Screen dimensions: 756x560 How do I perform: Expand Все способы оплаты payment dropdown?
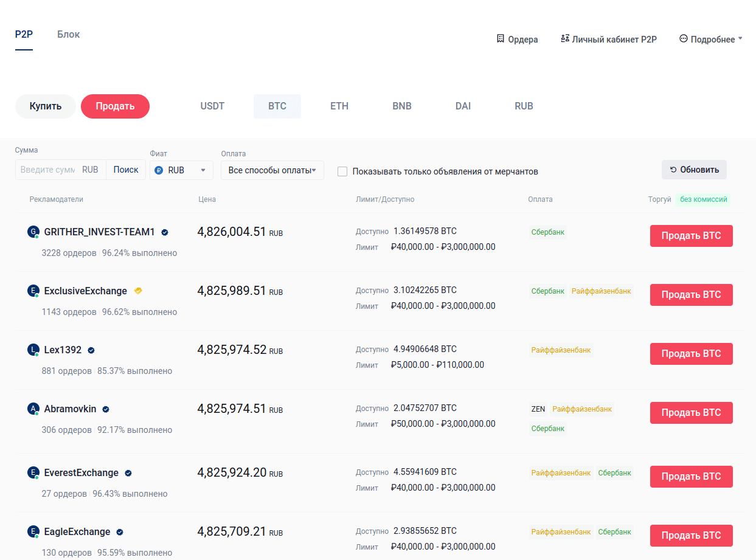point(272,170)
